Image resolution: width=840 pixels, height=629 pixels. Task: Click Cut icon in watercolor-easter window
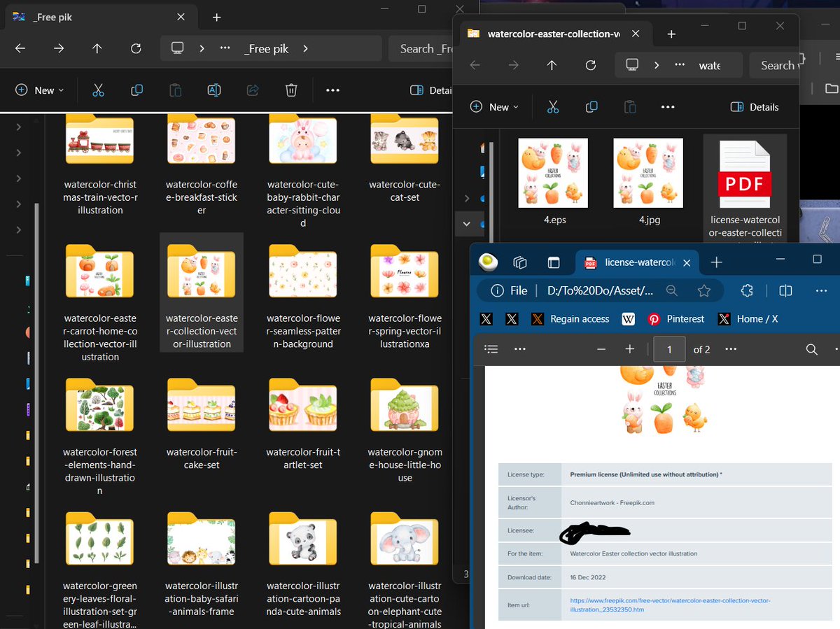(x=553, y=107)
